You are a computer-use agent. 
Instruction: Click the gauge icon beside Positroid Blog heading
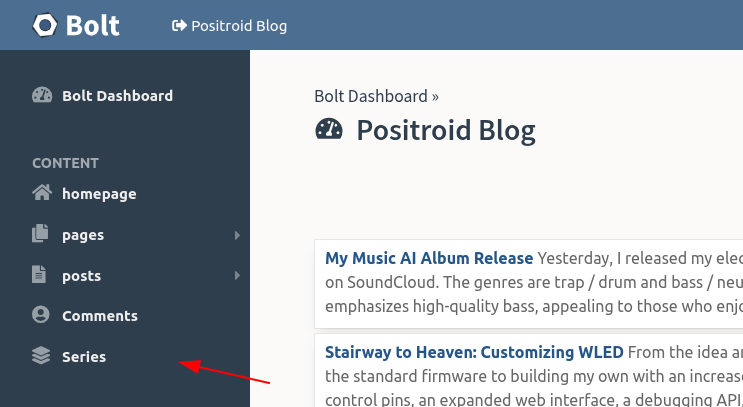(329, 129)
